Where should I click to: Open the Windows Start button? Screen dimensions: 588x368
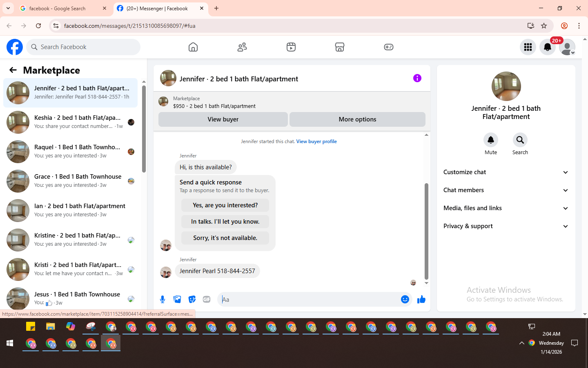click(x=10, y=343)
